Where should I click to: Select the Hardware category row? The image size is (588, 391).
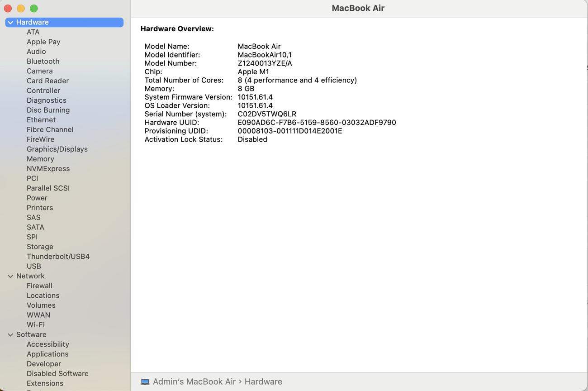[64, 22]
